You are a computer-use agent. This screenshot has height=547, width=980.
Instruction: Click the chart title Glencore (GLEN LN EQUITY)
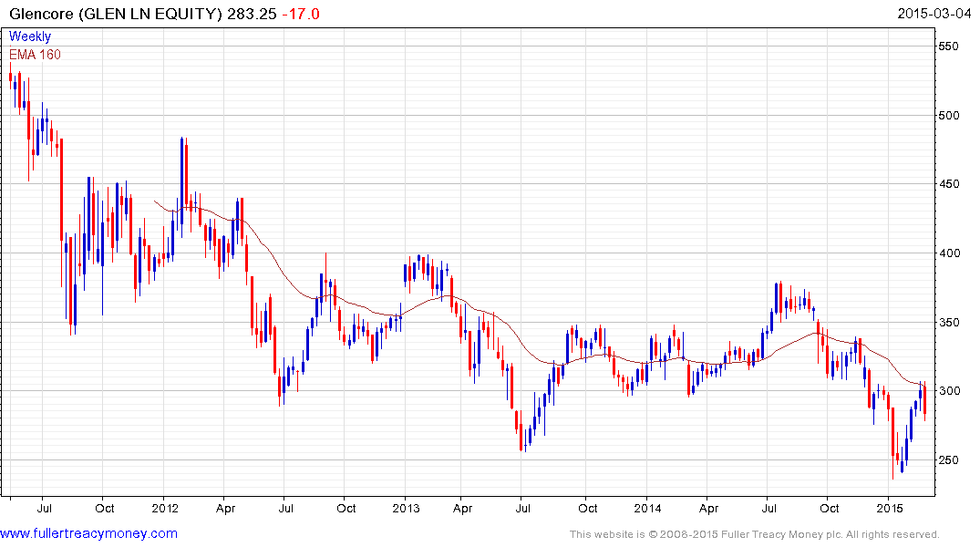coord(116,14)
